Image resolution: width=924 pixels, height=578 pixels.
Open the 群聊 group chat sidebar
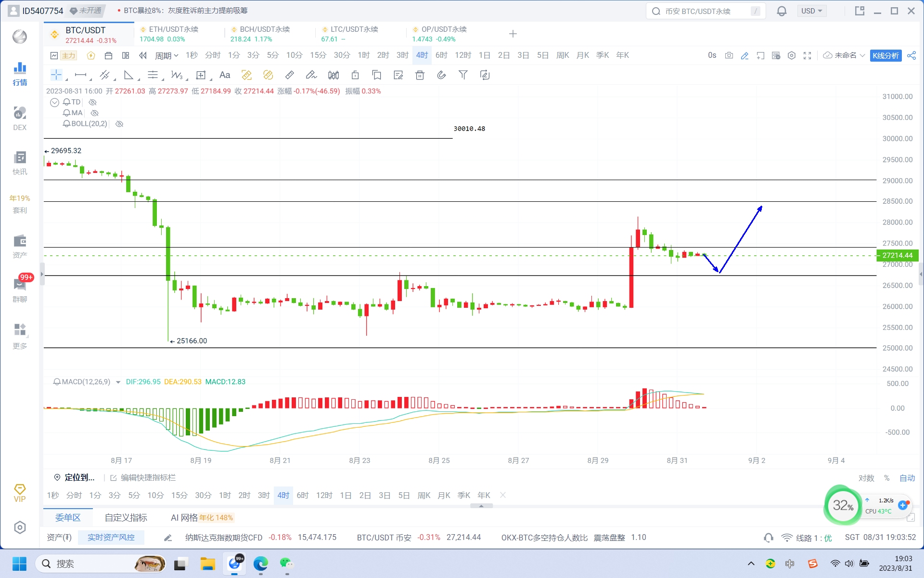(x=20, y=289)
